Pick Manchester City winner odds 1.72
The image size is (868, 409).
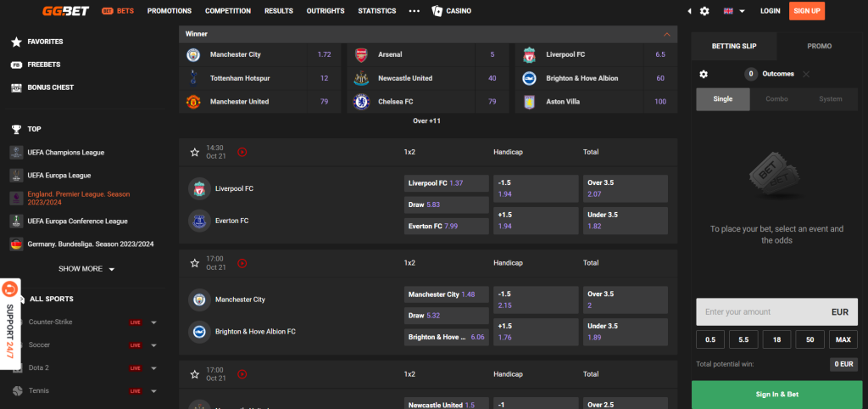pos(324,55)
